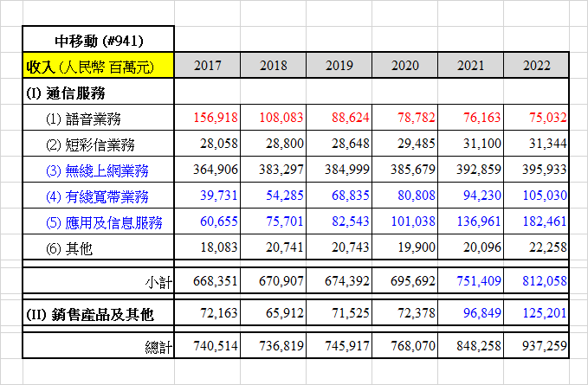This screenshot has height=385, width=588.
Task: Select applications value 75,701
Action: click(x=285, y=221)
